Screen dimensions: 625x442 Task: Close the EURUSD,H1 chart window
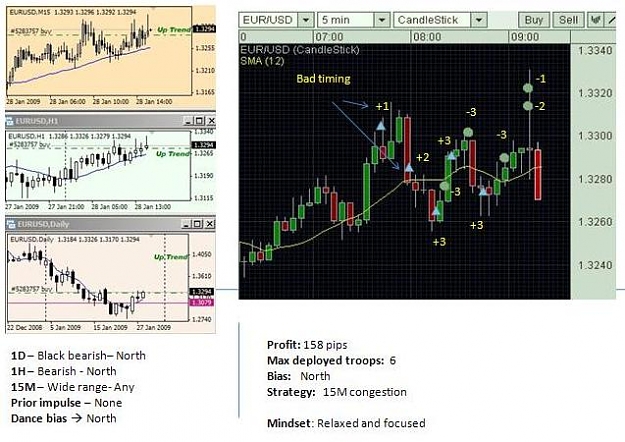click(211, 121)
